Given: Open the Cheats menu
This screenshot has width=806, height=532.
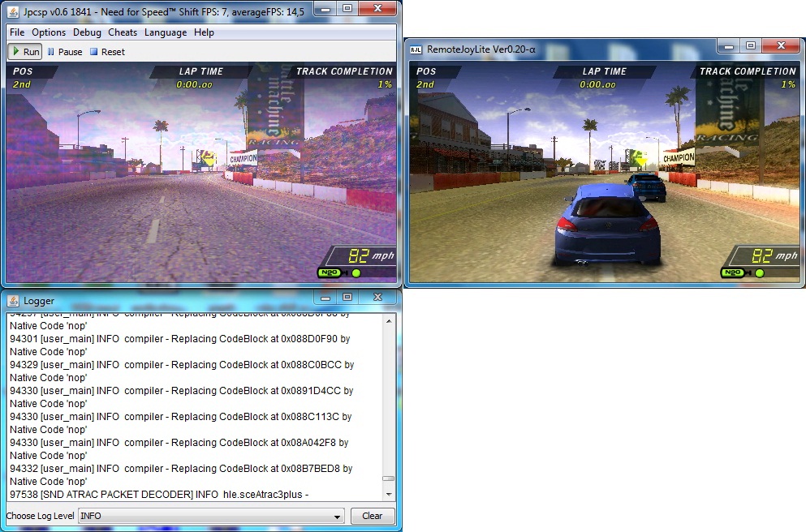Looking at the screenshot, I should 123,32.
